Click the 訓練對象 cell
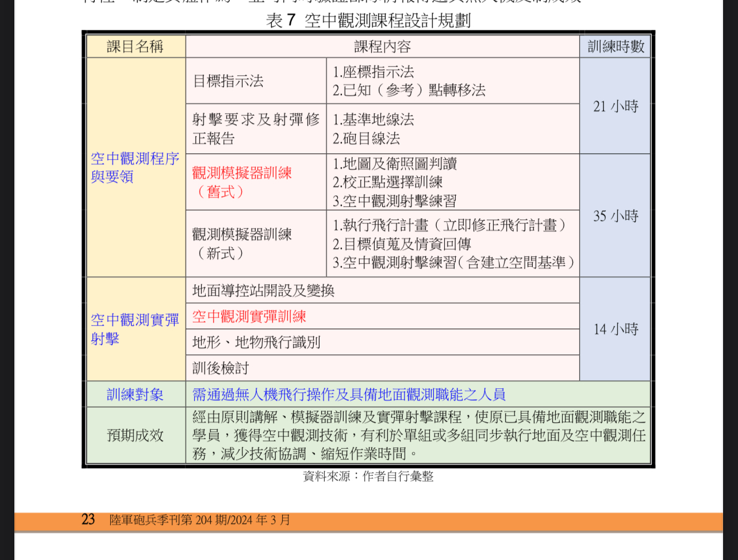 pos(136,395)
